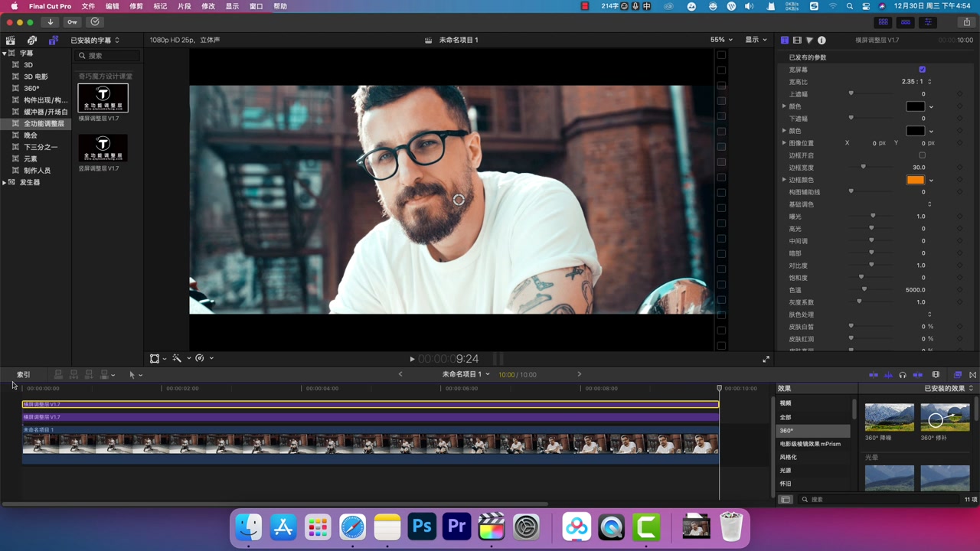Select 下三分之一 title category

(x=41, y=147)
